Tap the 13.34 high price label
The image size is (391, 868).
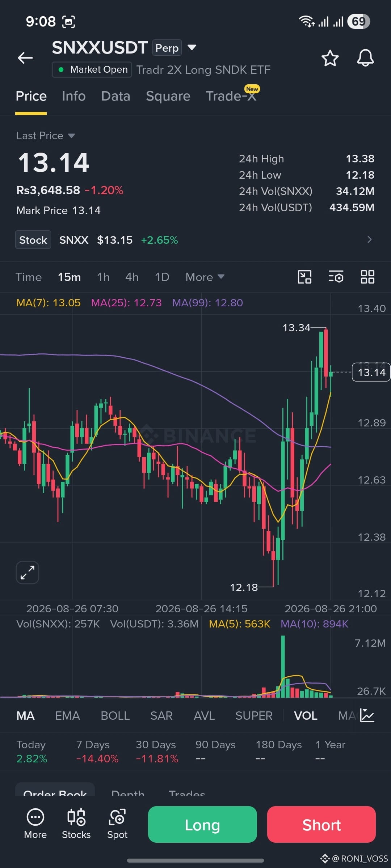click(x=297, y=328)
